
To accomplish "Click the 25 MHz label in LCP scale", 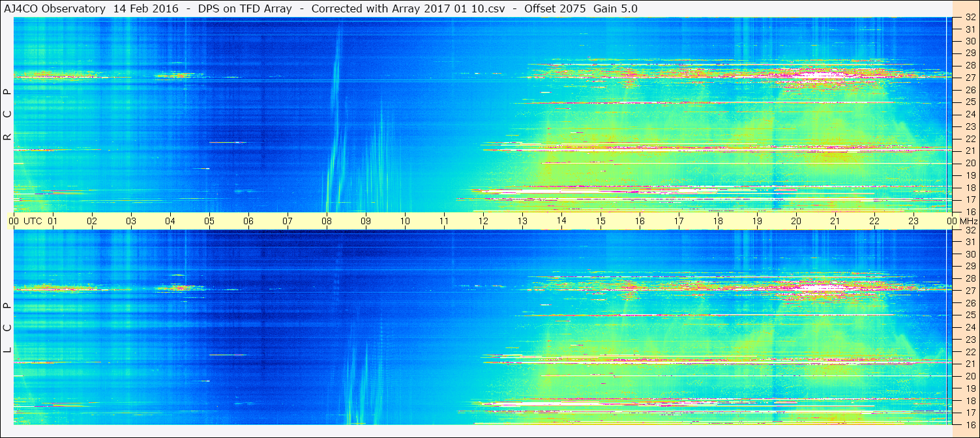I will 970,315.
